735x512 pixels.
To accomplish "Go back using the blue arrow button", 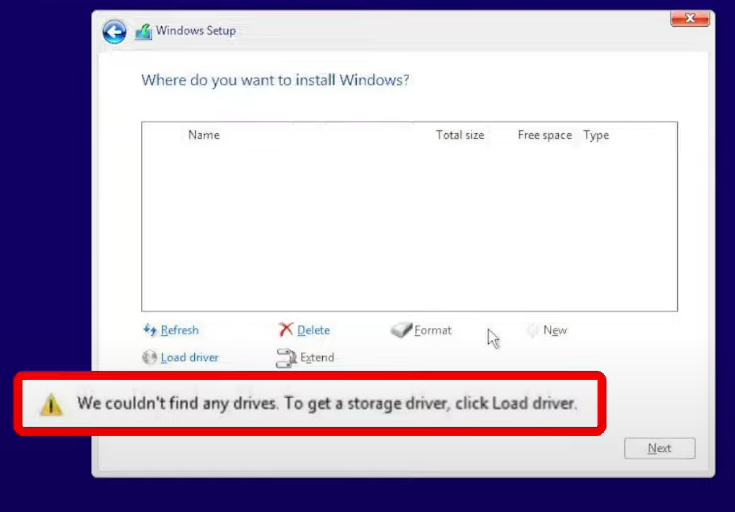I will pos(114,32).
